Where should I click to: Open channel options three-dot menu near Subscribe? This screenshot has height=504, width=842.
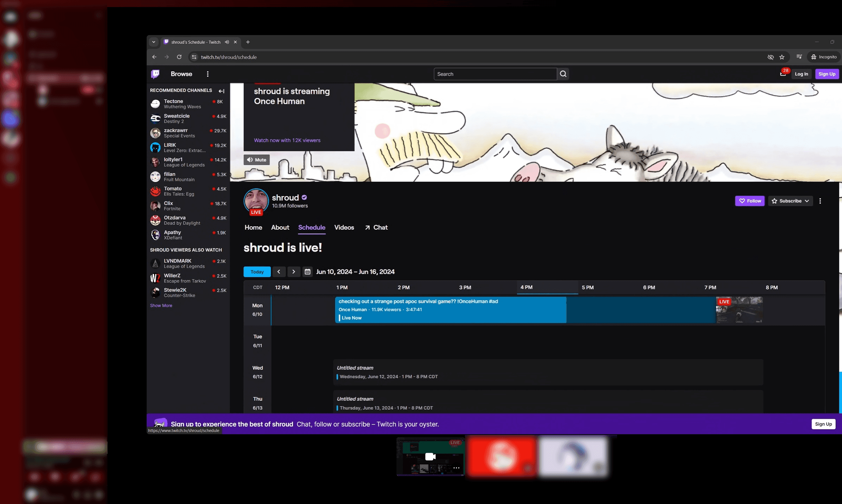coord(820,201)
